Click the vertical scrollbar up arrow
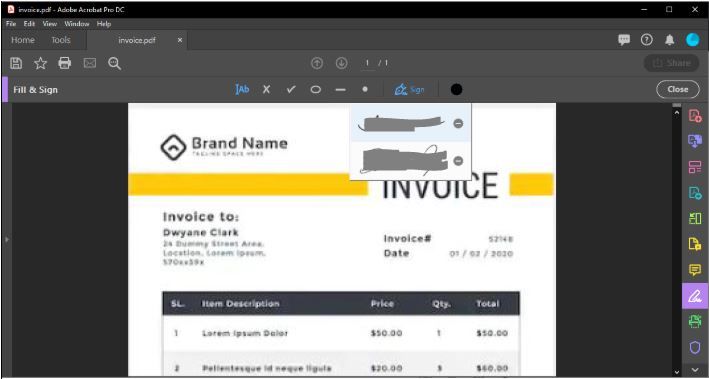 click(x=676, y=112)
